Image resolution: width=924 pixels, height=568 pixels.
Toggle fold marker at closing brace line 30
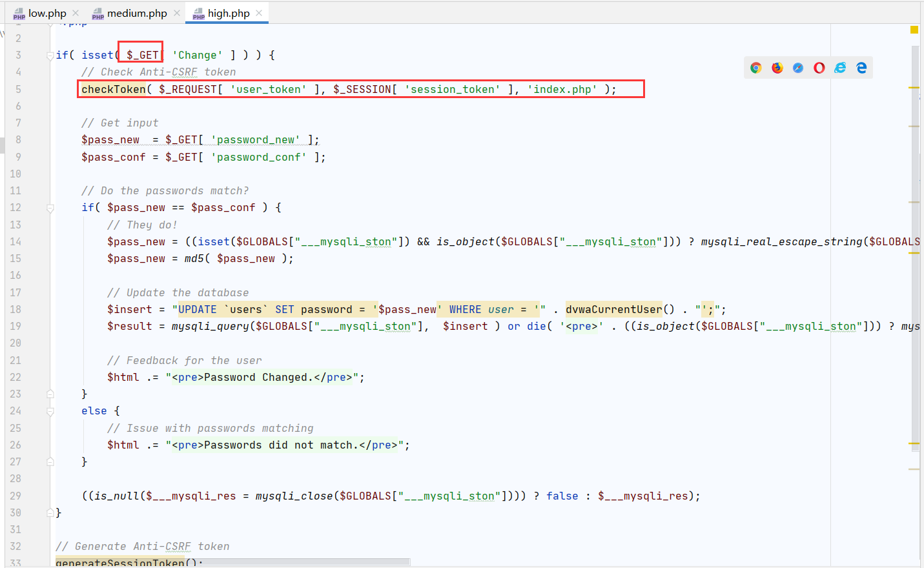click(x=50, y=512)
